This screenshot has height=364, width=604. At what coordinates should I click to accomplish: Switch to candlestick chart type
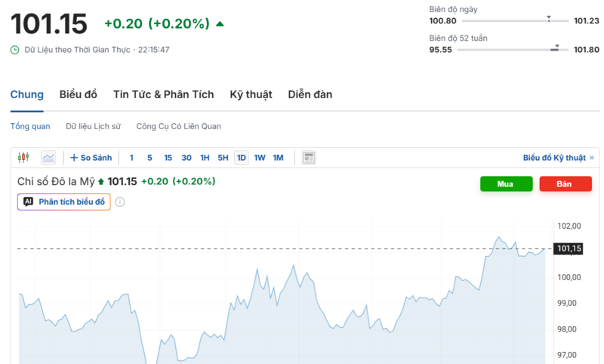23,158
